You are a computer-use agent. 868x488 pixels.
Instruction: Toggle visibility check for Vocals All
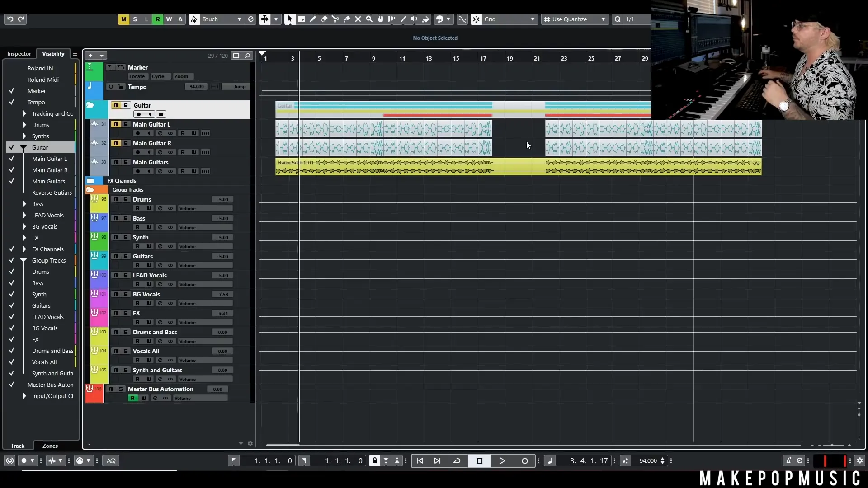[x=12, y=362]
